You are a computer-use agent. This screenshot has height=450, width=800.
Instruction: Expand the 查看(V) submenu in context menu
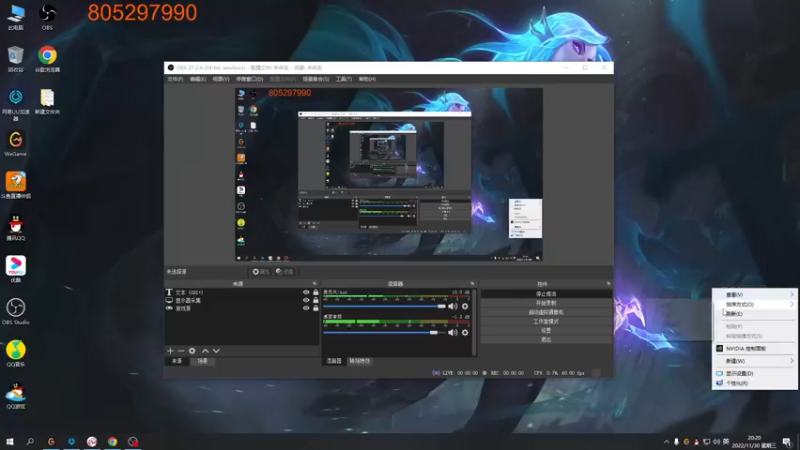tap(755, 294)
